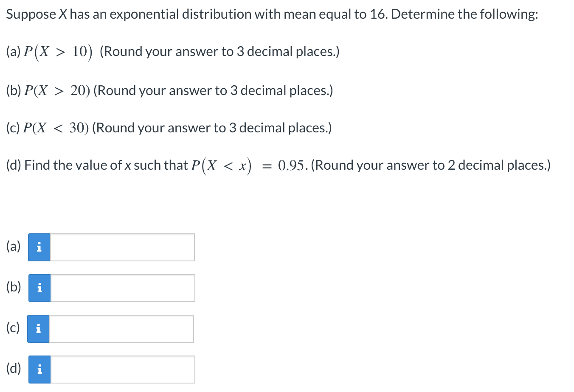574x392 pixels.
Task: Open the hint tooltip beside answer (a)
Action: (x=39, y=247)
